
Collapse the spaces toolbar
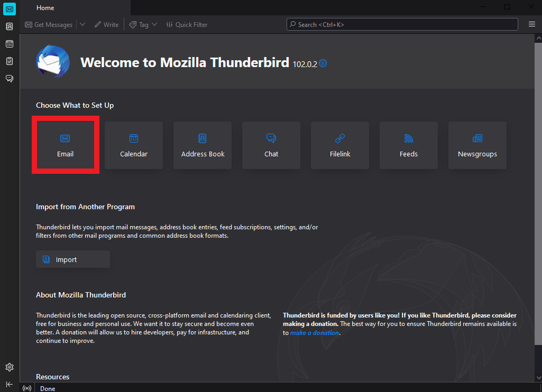(10, 384)
